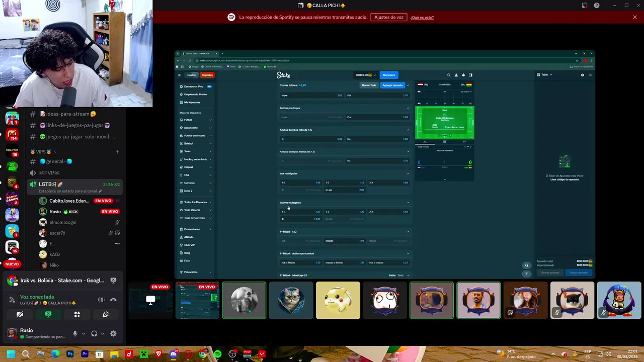Stop streaming the Irak vs. Bolivia window
This screenshot has height=362, width=644.
113,281
